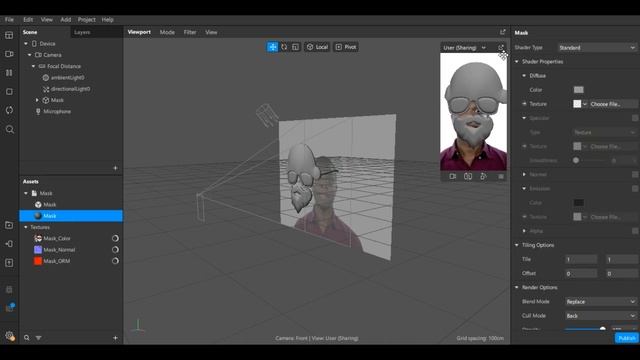Open the Project menu
Viewport: 640px width, 360px height.
(87, 20)
